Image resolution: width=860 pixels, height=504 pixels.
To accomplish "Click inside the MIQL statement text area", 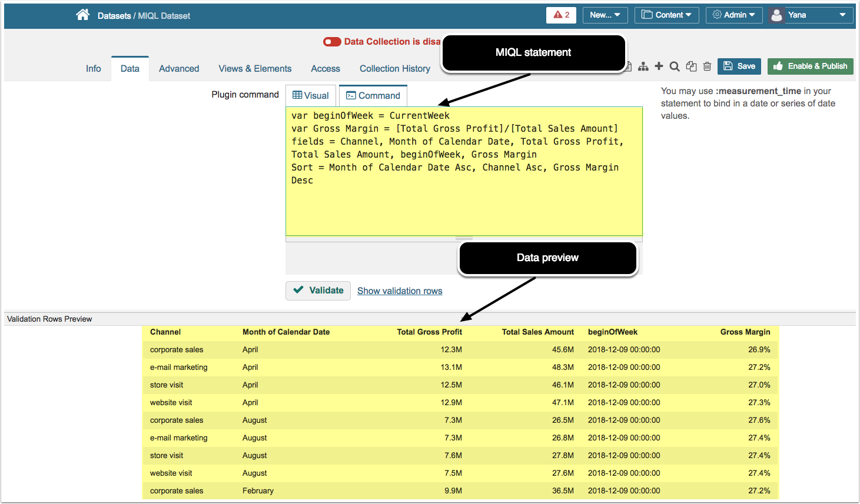I will pos(464,206).
